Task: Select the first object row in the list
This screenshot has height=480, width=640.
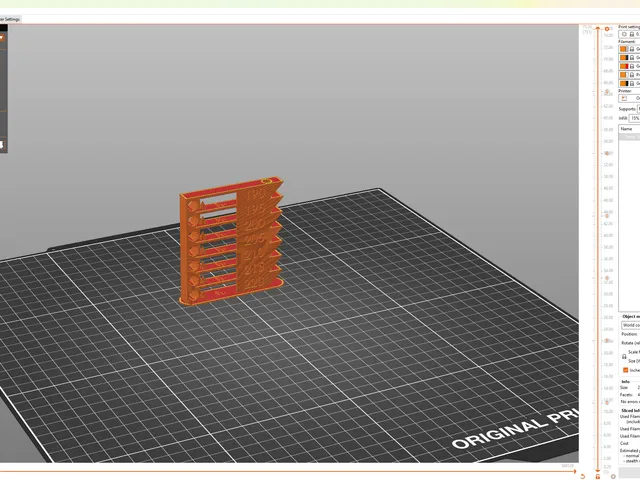Action: click(629, 137)
